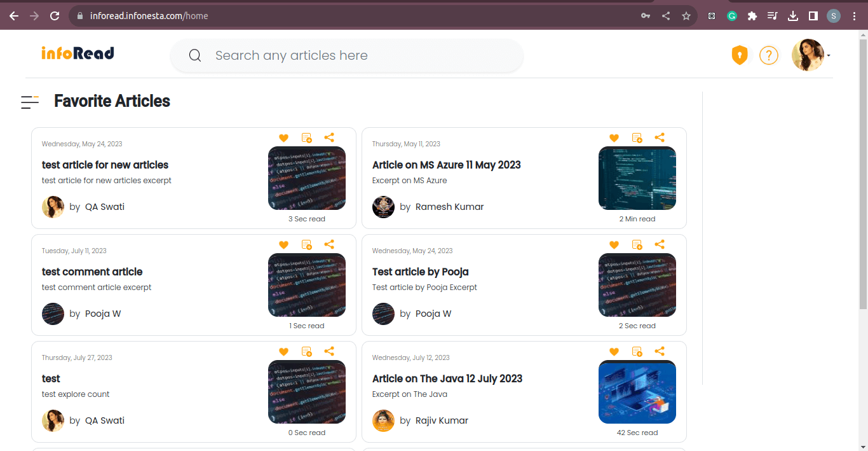868x451 pixels.
Task: Expand the sidebar hamburger menu
Action: point(30,102)
